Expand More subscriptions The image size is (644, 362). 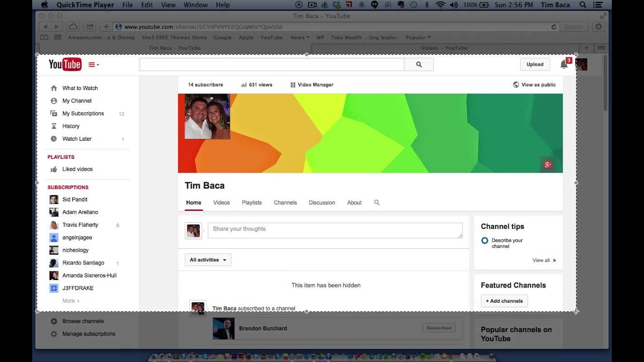point(71,301)
